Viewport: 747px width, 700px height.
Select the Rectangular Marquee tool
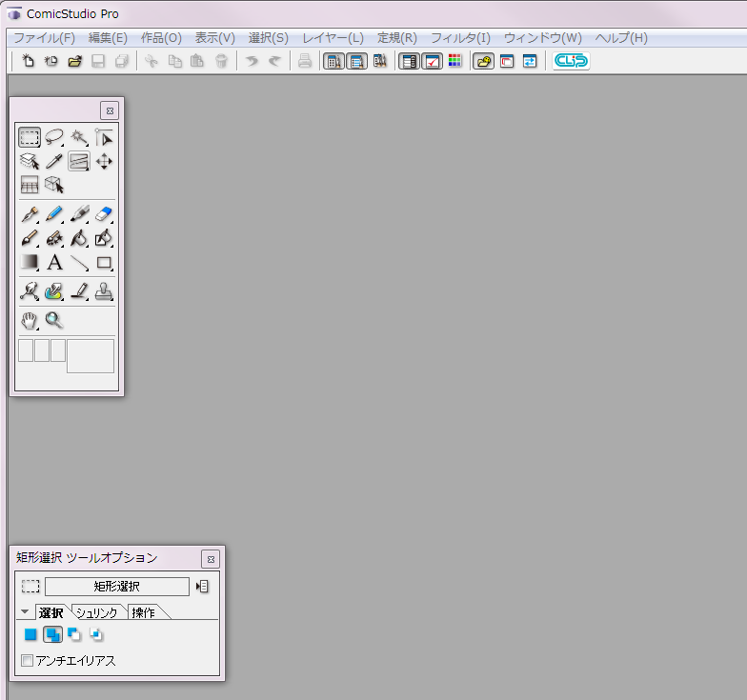tap(29, 137)
